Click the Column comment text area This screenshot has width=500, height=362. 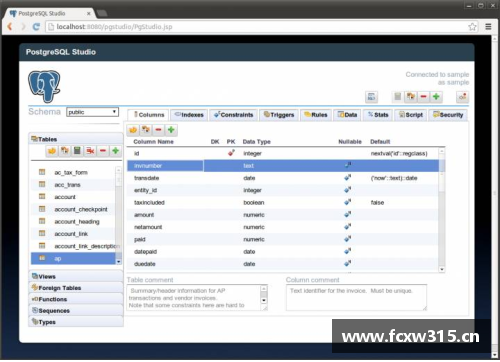tap(356, 297)
